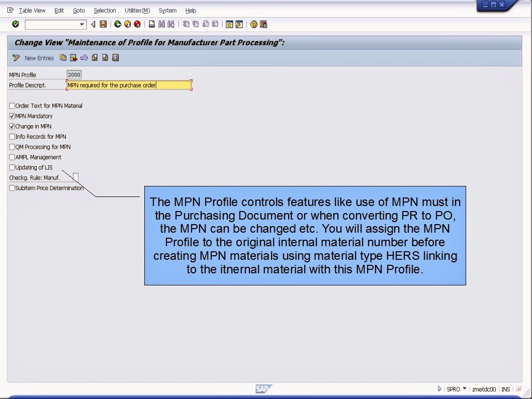This screenshot has width=532, height=399.
Task: Click the Copy As icon near New Entries
Action: (63, 58)
